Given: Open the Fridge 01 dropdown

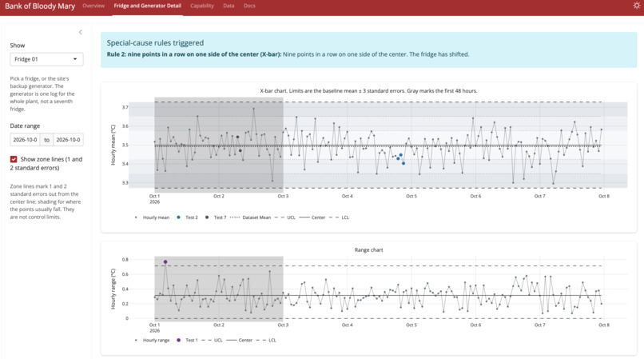Looking at the screenshot, I should pos(46,59).
